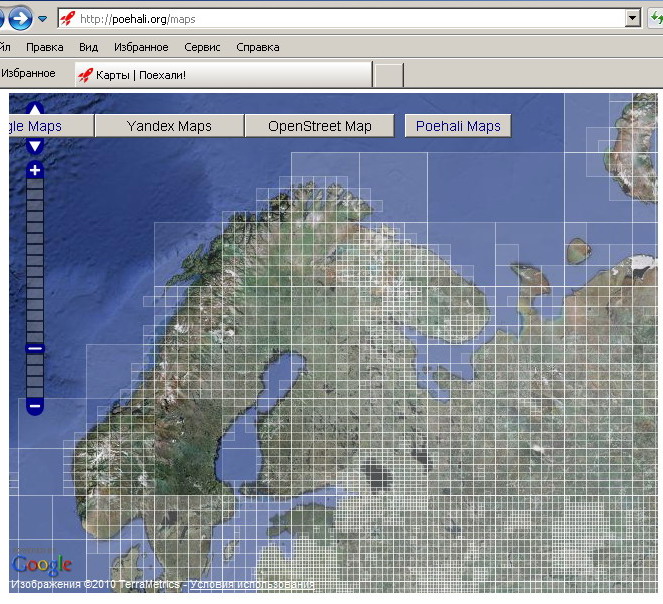Click the Избранное favorites toolbar button
Screen dimensions: 663x604
[28, 73]
